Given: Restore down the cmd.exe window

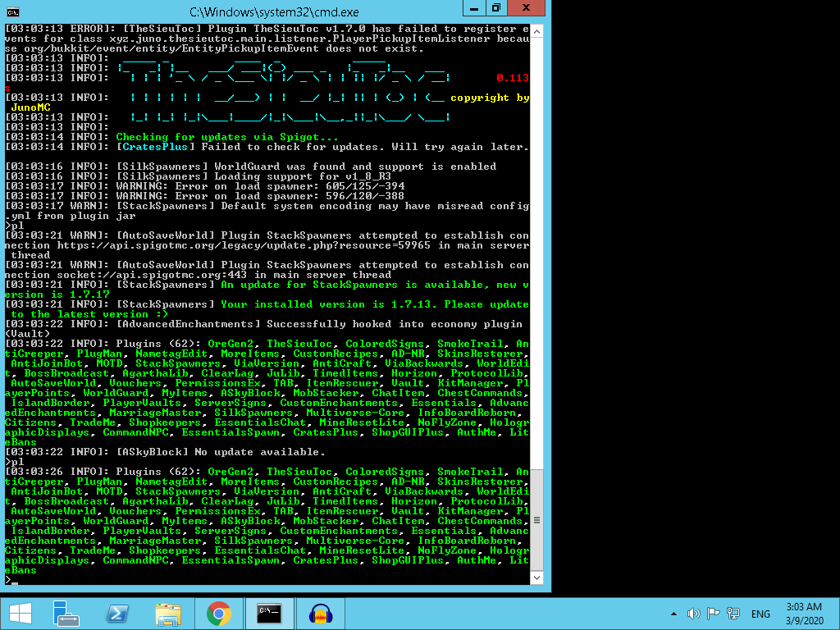Looking at the screenshot, I should (496, 8).
